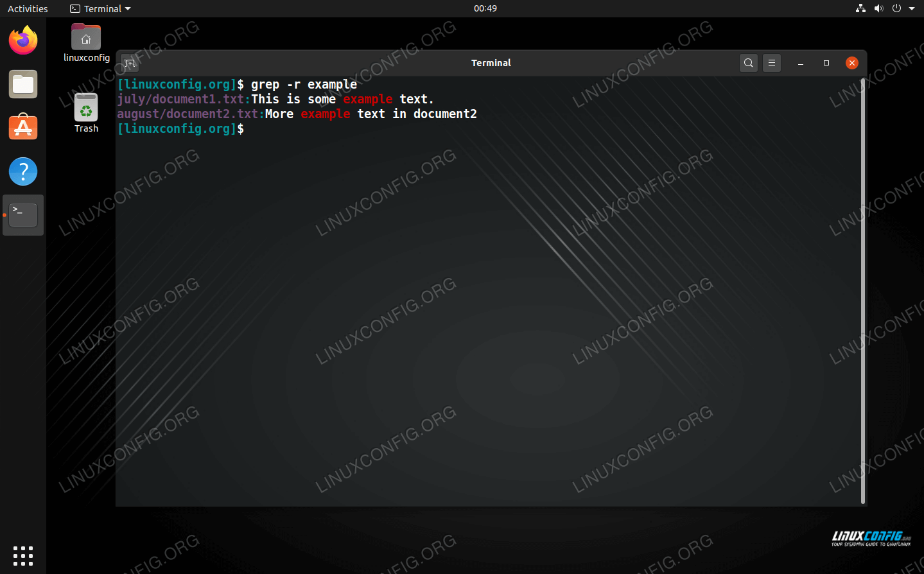
Task: Click 'text in document2' in output
Action: pos(417,114)
